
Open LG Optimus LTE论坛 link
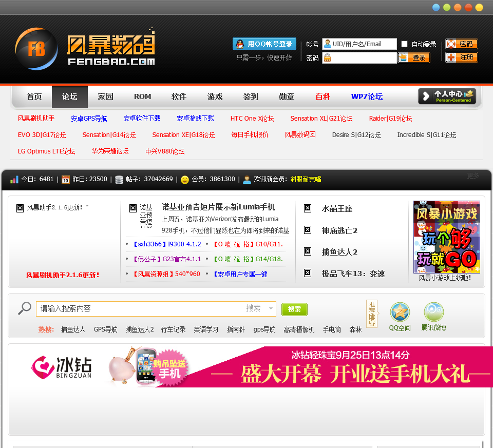coord(47,151)
